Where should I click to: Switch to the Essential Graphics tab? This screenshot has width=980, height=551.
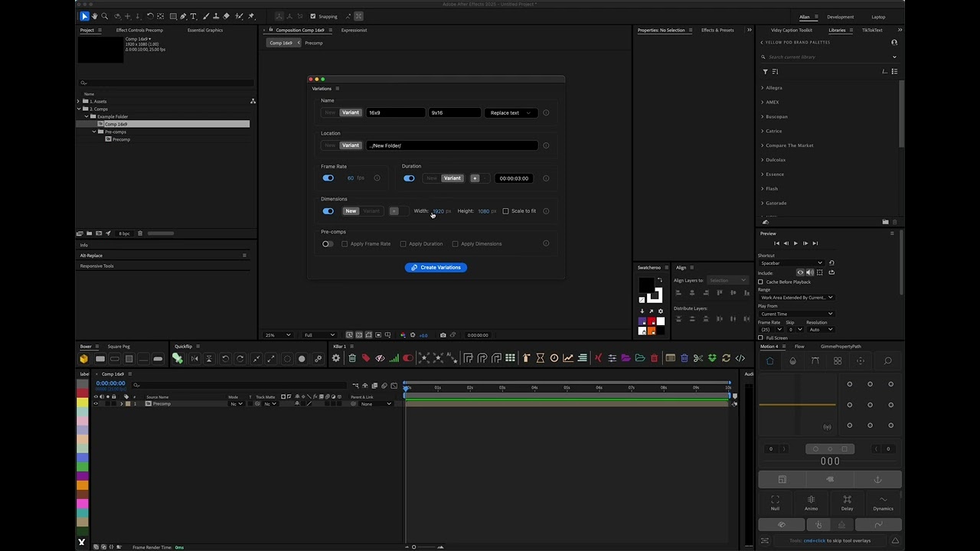click(204, 30)
